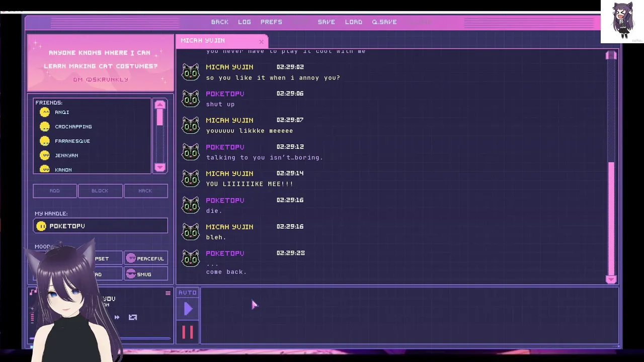Click SAVE in the top menu

tap(327, 22)
